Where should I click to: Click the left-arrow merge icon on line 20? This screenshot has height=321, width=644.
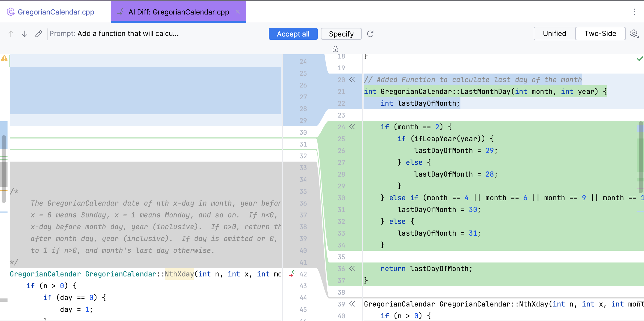pos(352,79)
